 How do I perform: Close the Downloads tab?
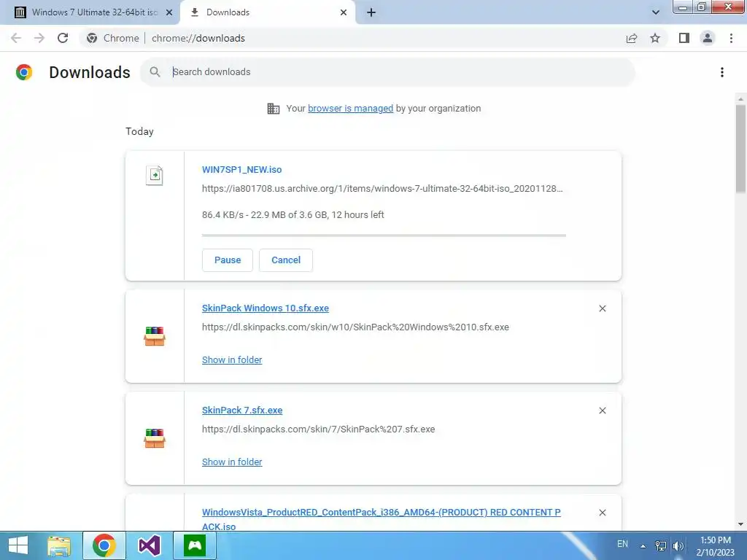coord(344,12)
